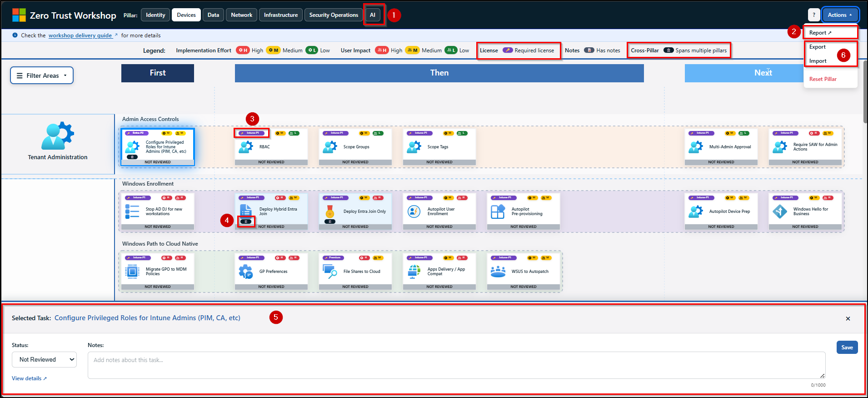Click Entra-P2 badge on Configure Privileged Roles card

[x=137, y=133]
